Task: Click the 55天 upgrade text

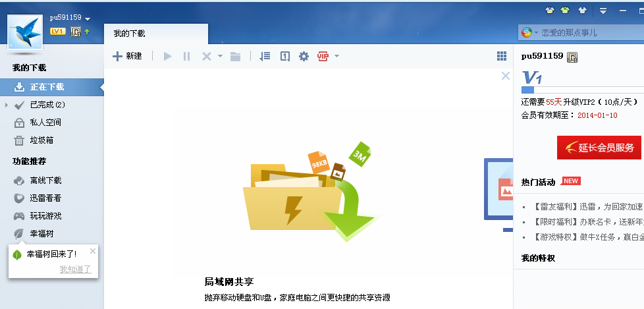Action: (x=554, y=102)
